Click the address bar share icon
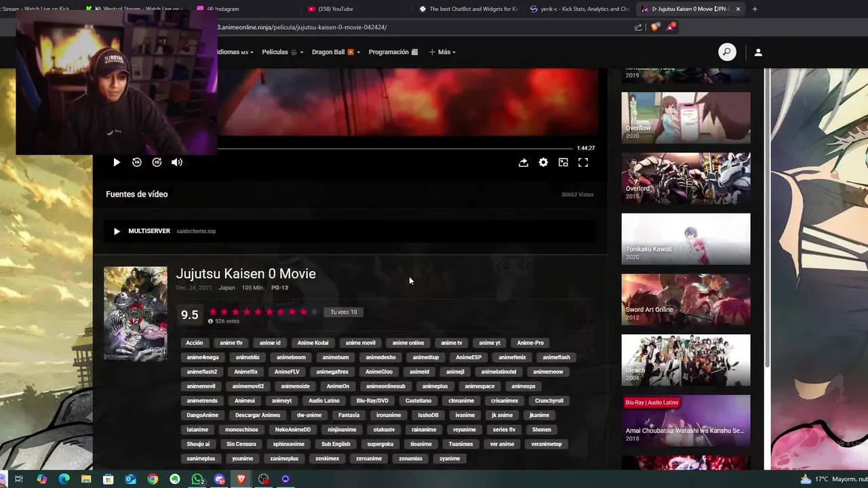868x488 pixels. click(x=638, y=27)
